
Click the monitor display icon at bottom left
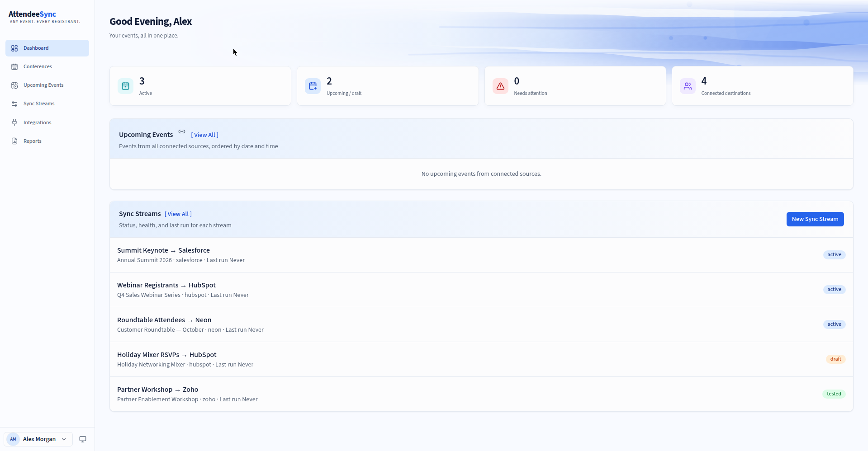[x=83, y=439]
